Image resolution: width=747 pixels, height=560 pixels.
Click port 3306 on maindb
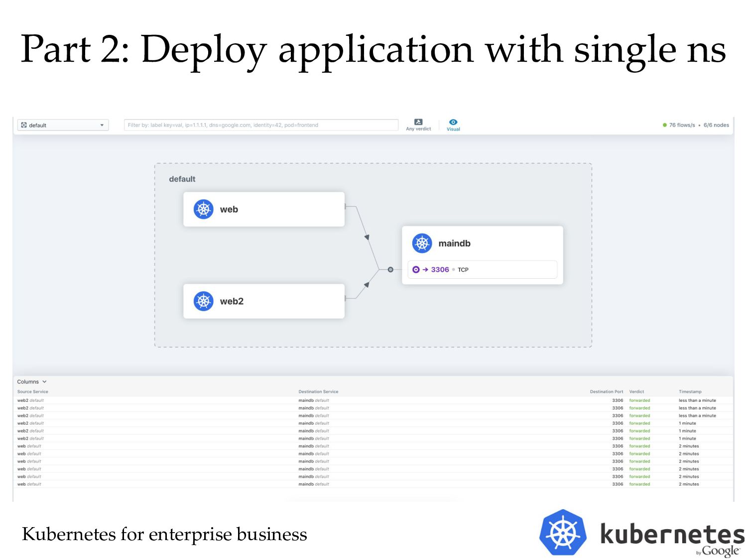tap(440, 270)
